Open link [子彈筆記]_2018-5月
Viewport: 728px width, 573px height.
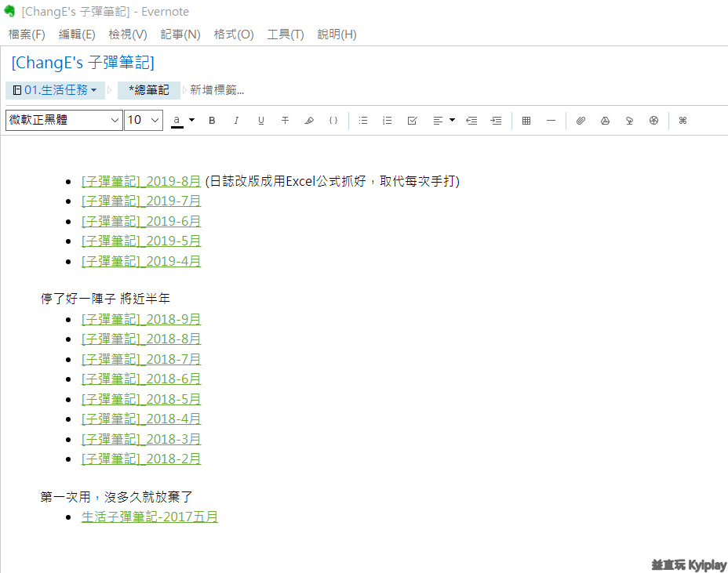[140, 399]
